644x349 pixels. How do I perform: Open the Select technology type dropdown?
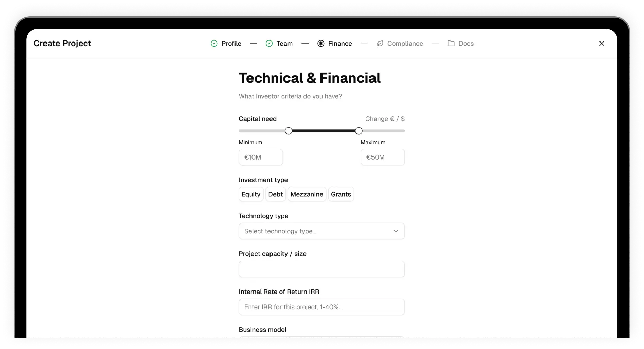pyautogui.click(x=322, y=231)
